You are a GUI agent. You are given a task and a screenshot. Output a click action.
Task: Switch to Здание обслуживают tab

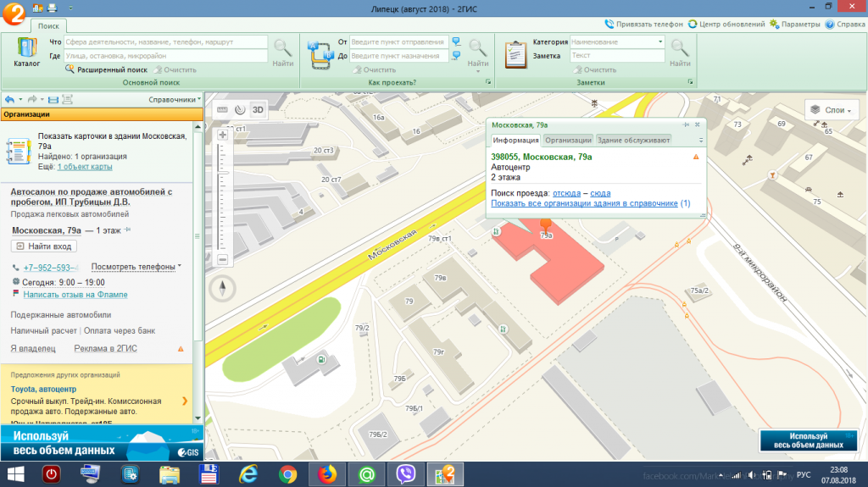pos(633,141)
